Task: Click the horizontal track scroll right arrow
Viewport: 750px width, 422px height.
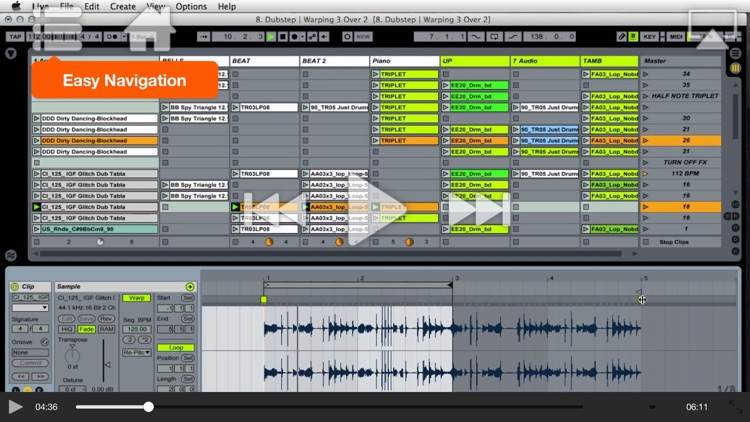Action: pyautogui.click(x=635, y=254)
